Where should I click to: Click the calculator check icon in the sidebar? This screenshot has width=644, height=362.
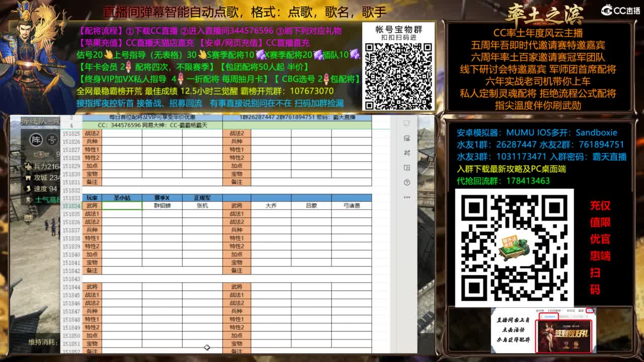click(407, 139)
